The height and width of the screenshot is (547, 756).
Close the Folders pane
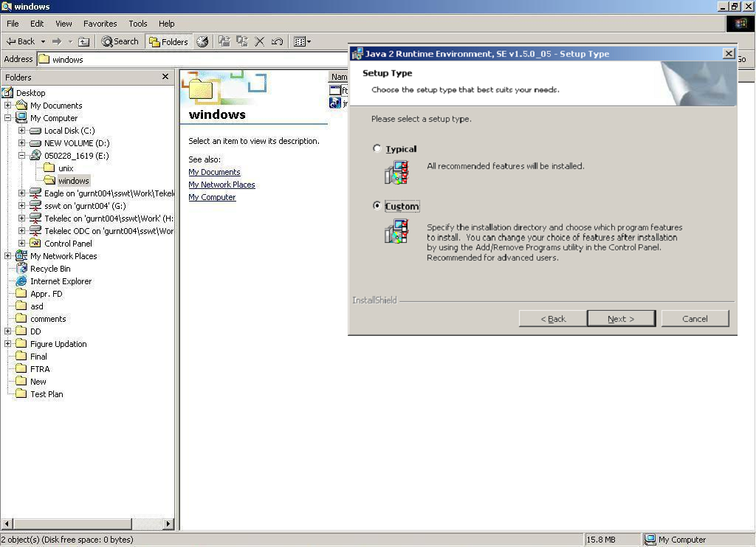[x=165, y=77]
